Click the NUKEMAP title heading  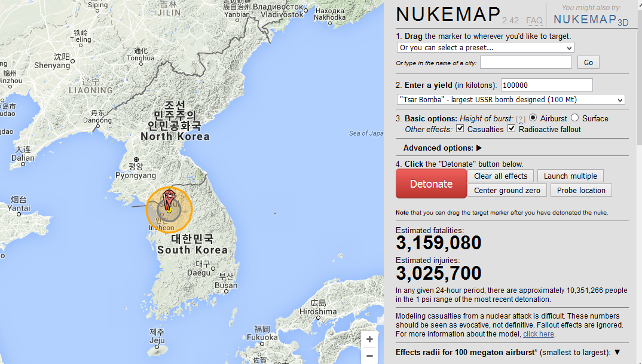tap(448, 15)
